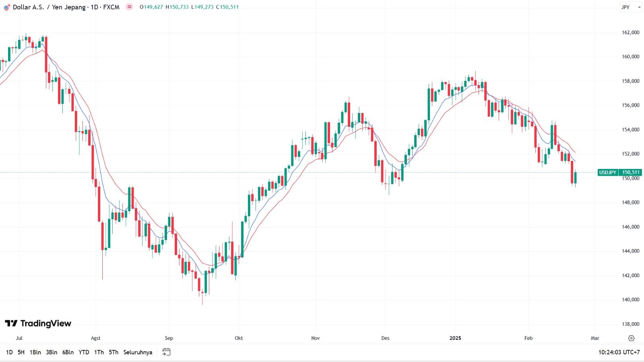The image size is (644, 362).
Task: Click the Okt label on the time axis
Action: (239, 338)
